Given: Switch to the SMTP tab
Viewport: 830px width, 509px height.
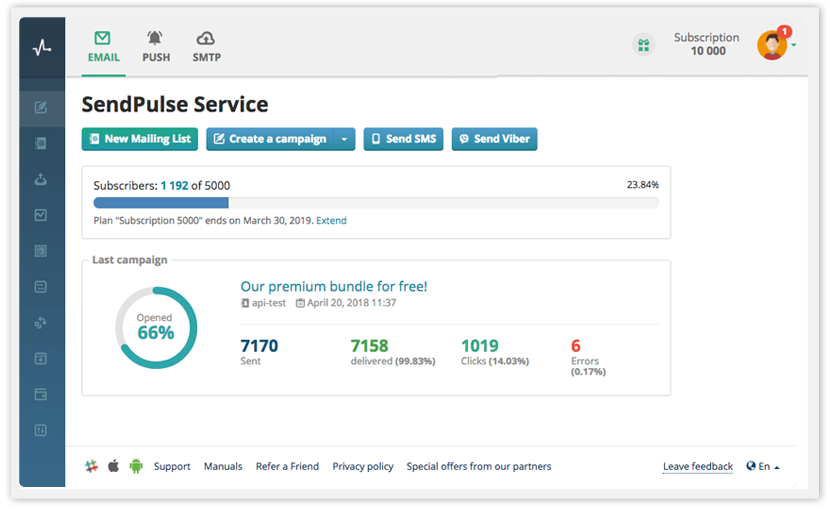Looking at the screenshot, I should click(206, 48).
